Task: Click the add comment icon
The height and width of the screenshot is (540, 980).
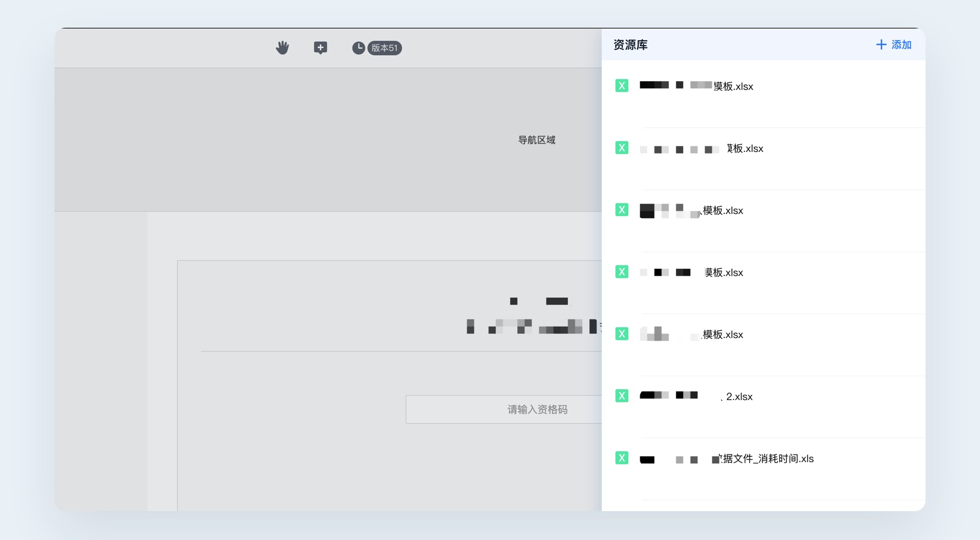Action: [320, 48]
